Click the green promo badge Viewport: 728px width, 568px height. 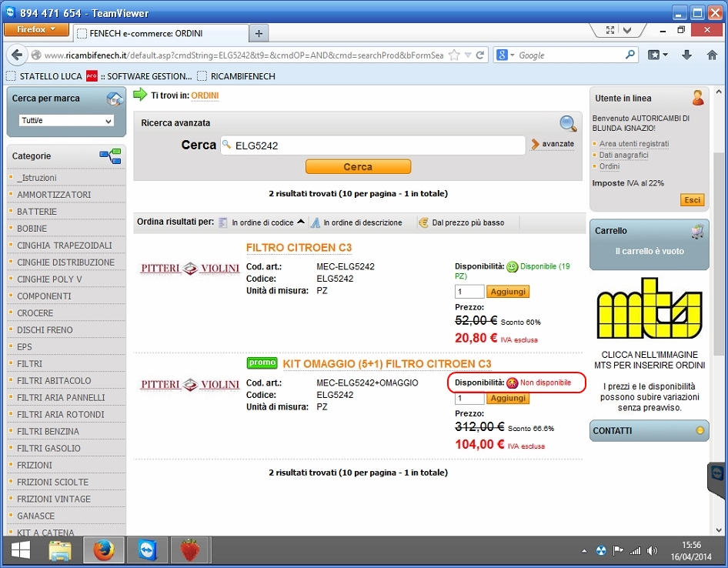click(262, 363)
